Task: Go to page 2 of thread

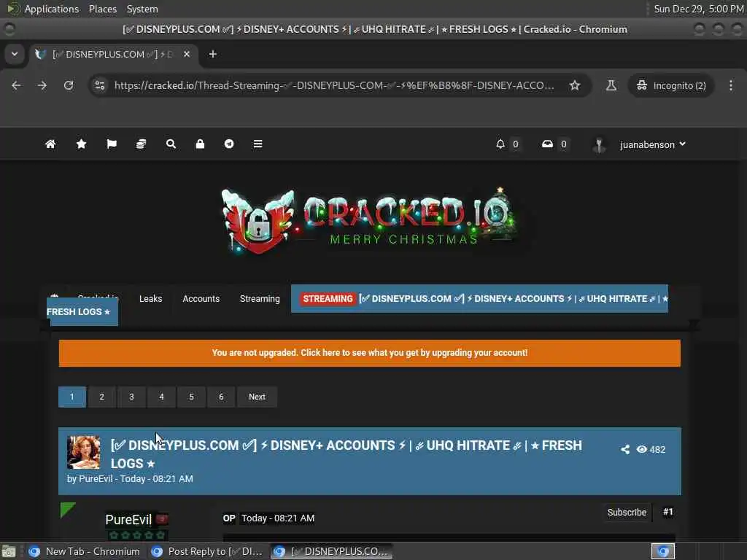Action: click(101, 397)
